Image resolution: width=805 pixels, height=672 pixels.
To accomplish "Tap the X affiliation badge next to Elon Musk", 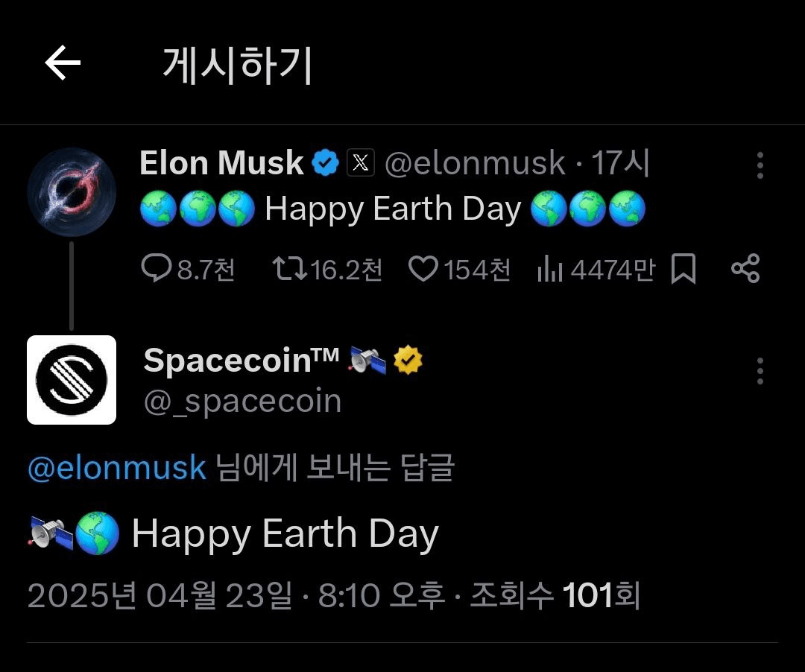I will [x=361, y=162].
